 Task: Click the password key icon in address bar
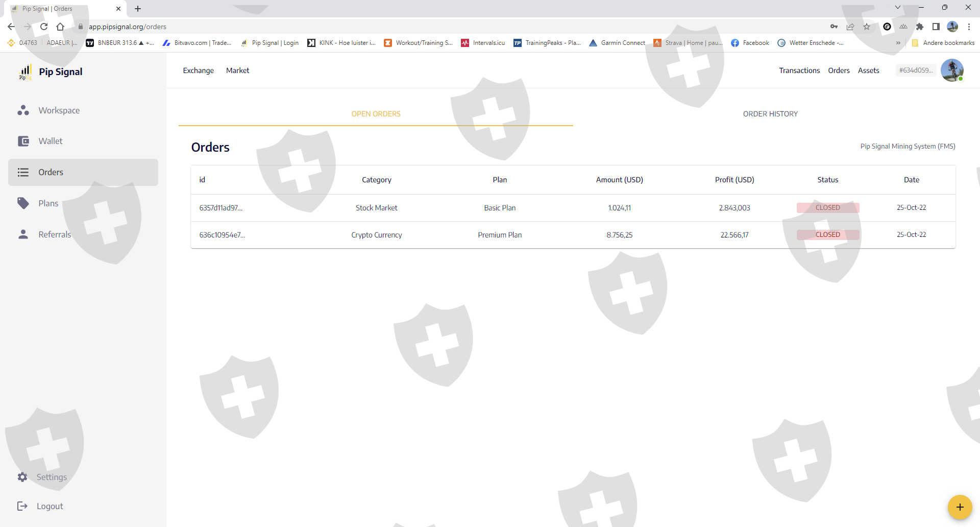click(x=834, y=27)
